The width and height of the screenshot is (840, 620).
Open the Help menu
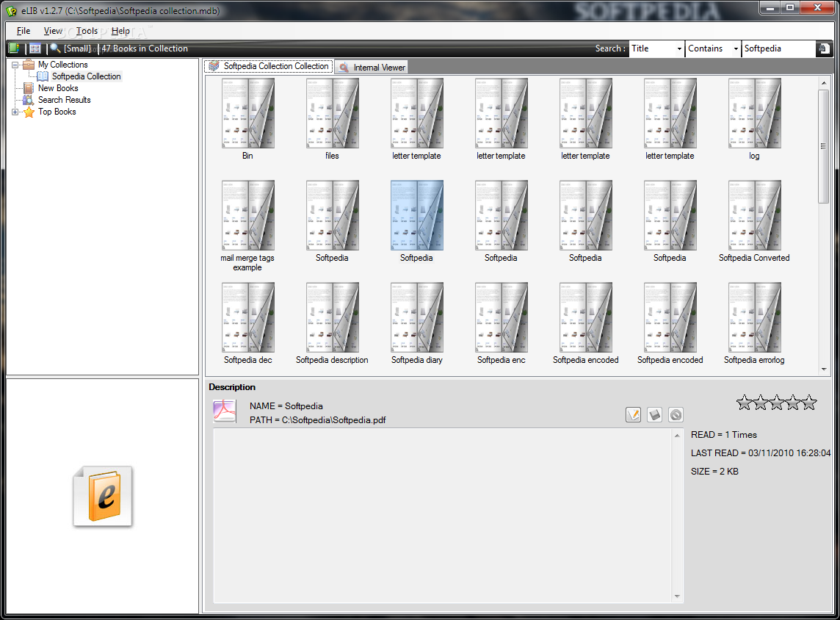point(120,31)
